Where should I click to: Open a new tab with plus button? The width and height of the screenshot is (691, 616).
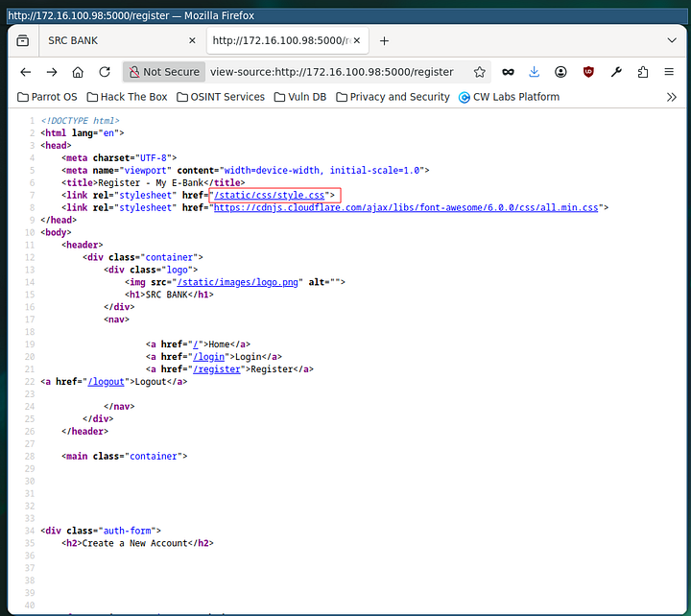[x=384, y=41]
